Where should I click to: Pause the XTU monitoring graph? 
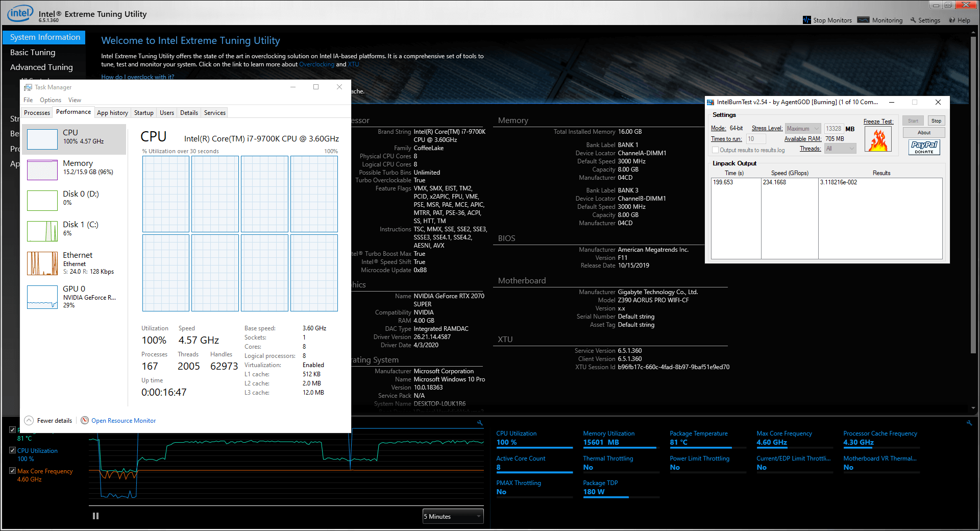coord(95,516)
